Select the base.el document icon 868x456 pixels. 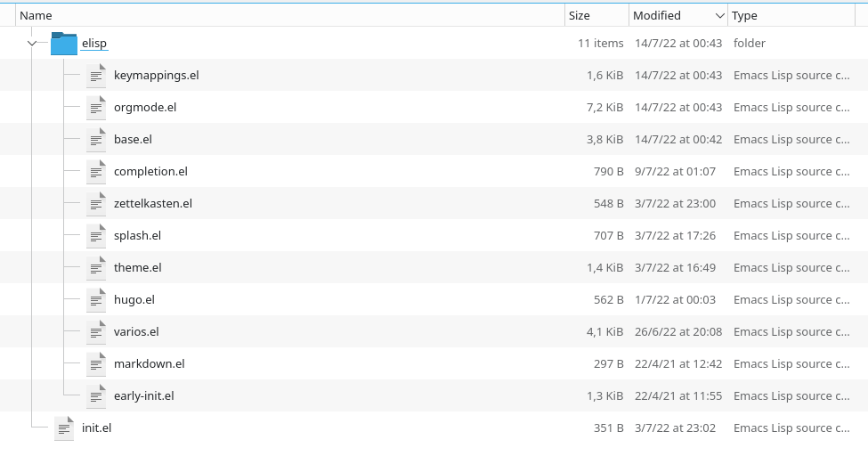(96, 140)
